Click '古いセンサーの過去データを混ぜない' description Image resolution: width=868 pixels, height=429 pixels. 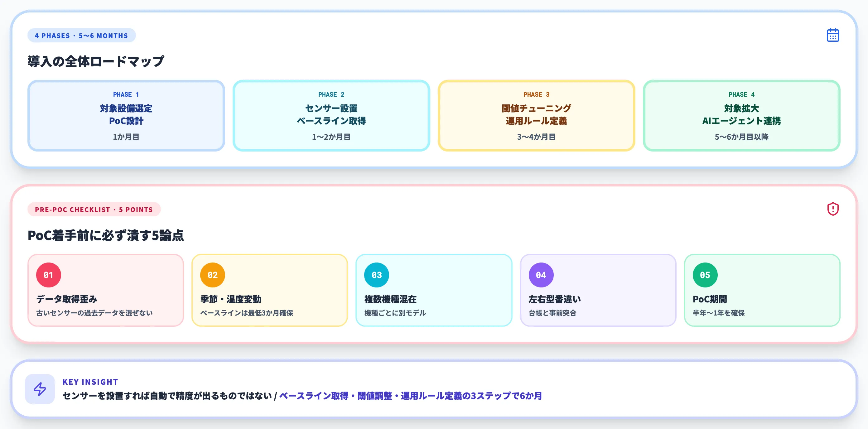click(94, 313)
